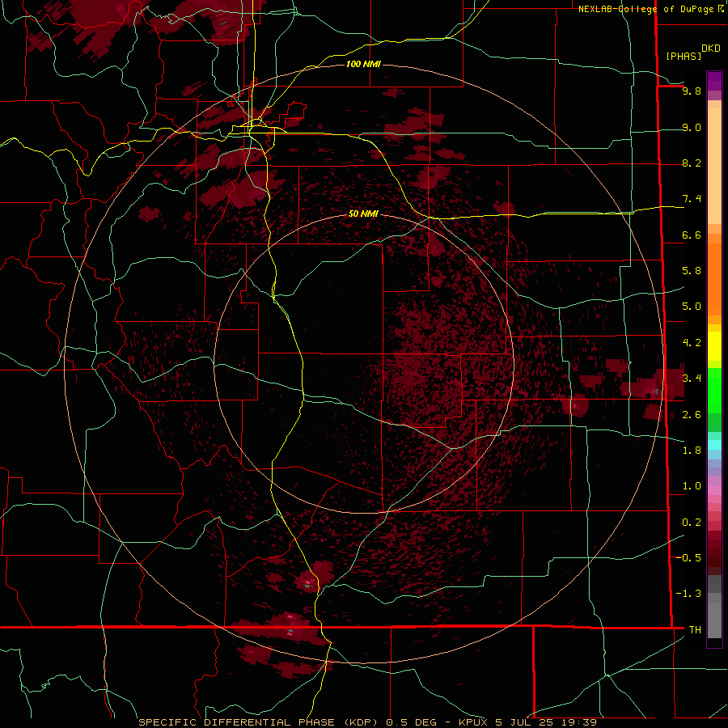Click the 6.6 legend label
This screenshot has width=728, height=728.
[x=692, y=235]
